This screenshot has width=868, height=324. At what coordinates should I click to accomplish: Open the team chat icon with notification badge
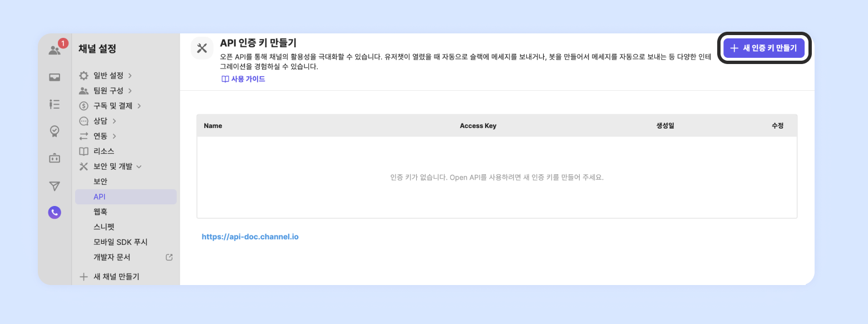pyautogui.click(x=55, y=50)
